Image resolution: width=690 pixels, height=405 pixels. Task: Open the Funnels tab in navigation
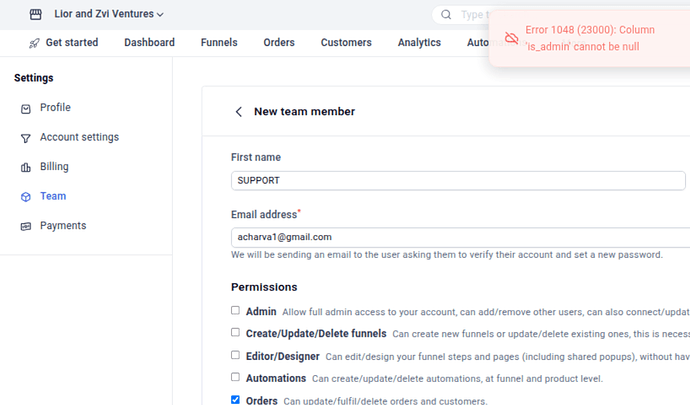219,43
